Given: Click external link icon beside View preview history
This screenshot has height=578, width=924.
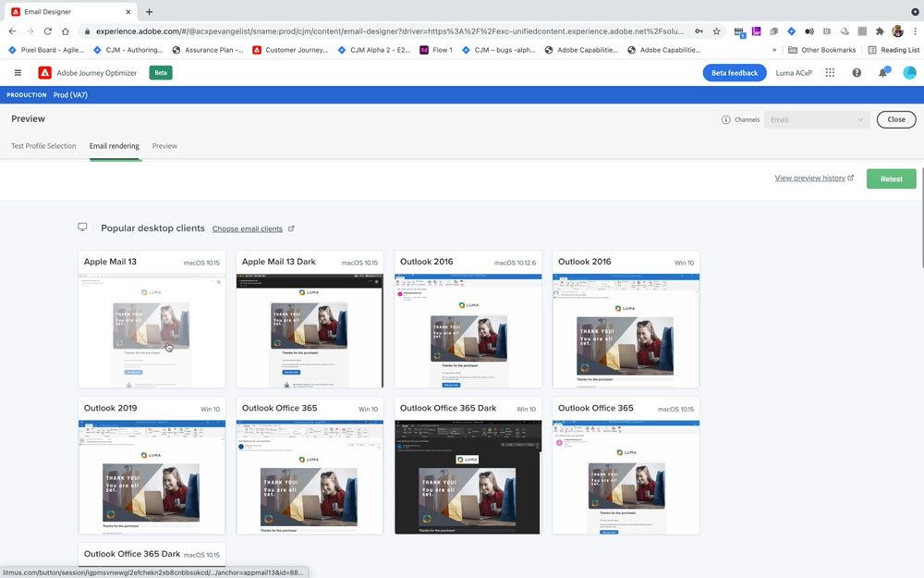Looking at the screenshot, I should point(850,178).
